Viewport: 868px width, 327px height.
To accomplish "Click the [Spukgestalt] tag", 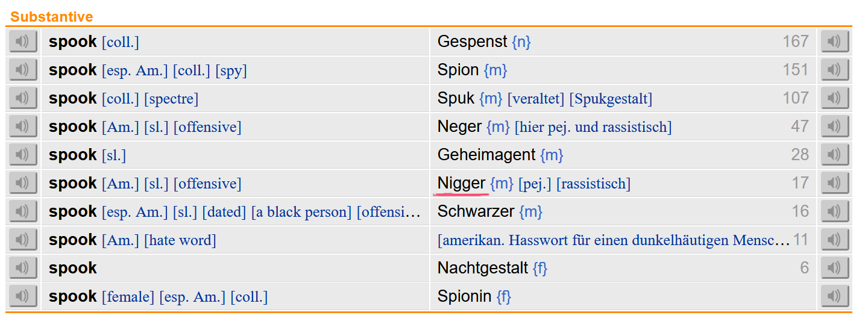I will pos(611,99).
